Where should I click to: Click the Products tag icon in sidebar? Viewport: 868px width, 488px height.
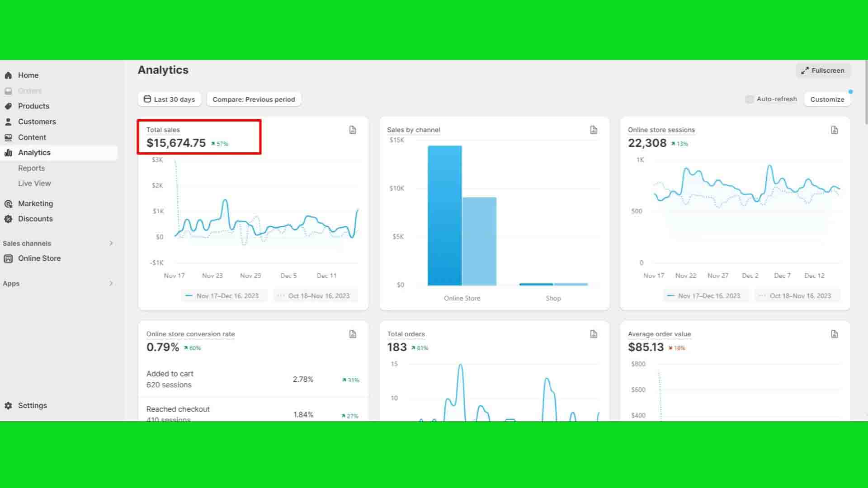pyautogui.click(x=8, y=106)
